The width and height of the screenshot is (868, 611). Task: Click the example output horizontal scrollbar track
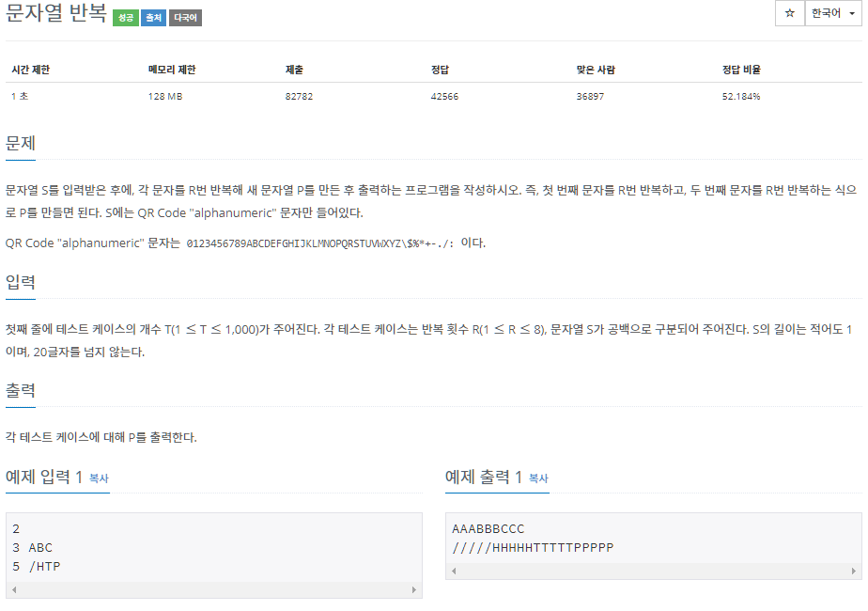tap(654, 572)
